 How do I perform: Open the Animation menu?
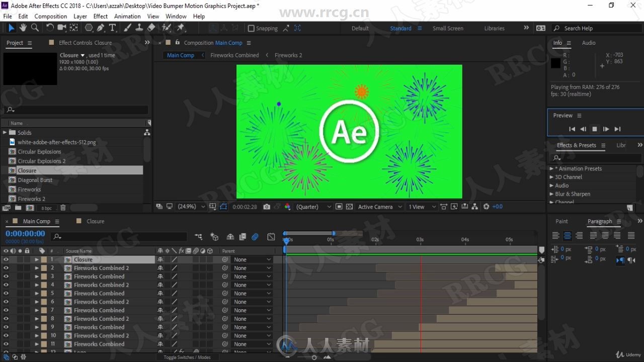coord(127,16)
